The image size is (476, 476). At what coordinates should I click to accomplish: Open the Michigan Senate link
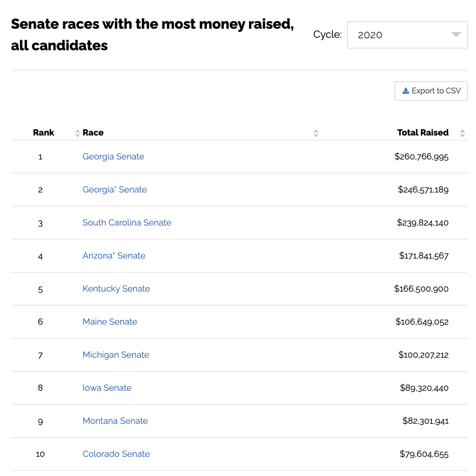[116, 355]
